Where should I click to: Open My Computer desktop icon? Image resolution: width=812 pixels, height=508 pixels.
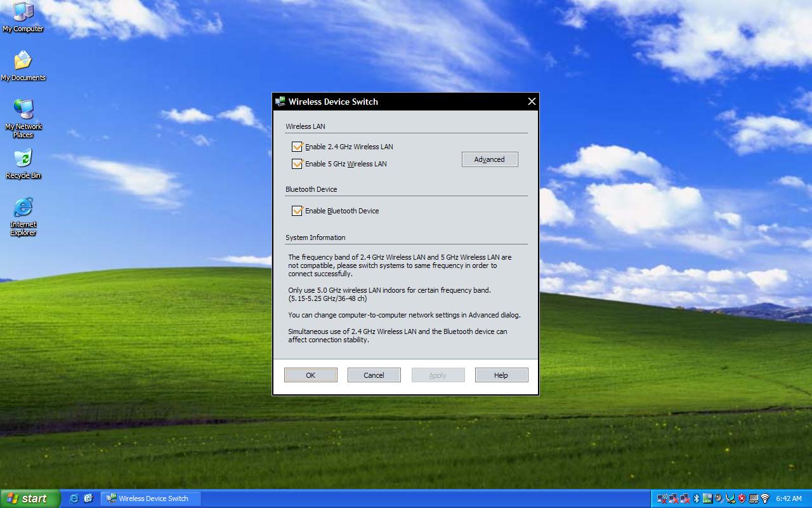[x=23, y=18]
